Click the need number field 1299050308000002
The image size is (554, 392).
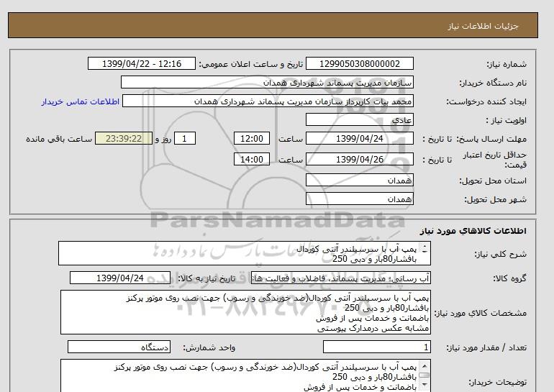click(359, 63)
